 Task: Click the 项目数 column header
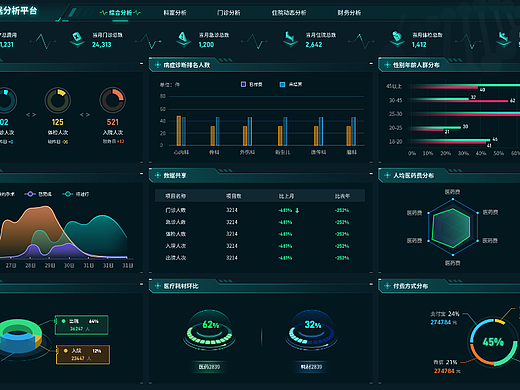[234, 196]
